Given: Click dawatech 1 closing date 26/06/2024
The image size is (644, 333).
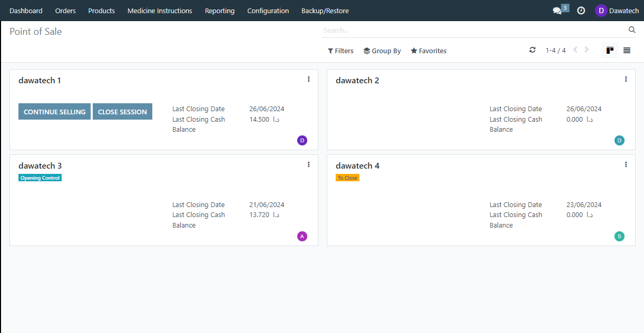Looking at the screenshot, I should coord(267,109).
